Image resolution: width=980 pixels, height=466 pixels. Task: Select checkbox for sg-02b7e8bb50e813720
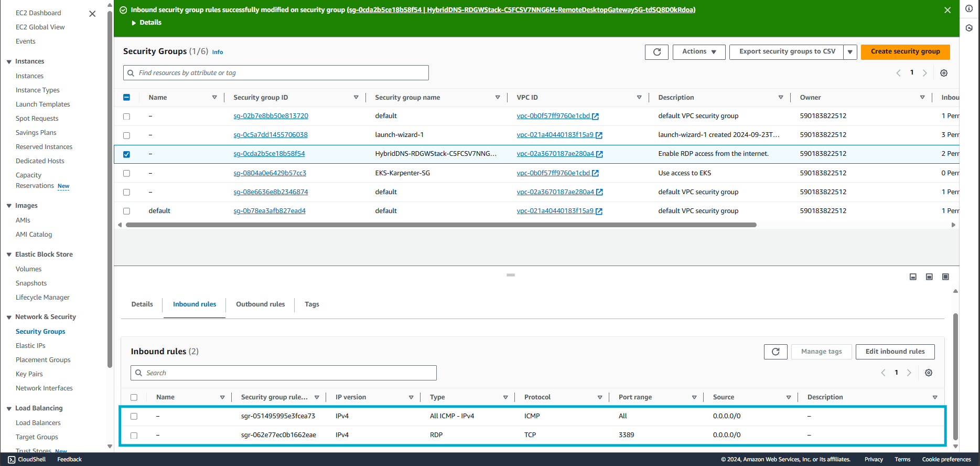pos(126,116)
